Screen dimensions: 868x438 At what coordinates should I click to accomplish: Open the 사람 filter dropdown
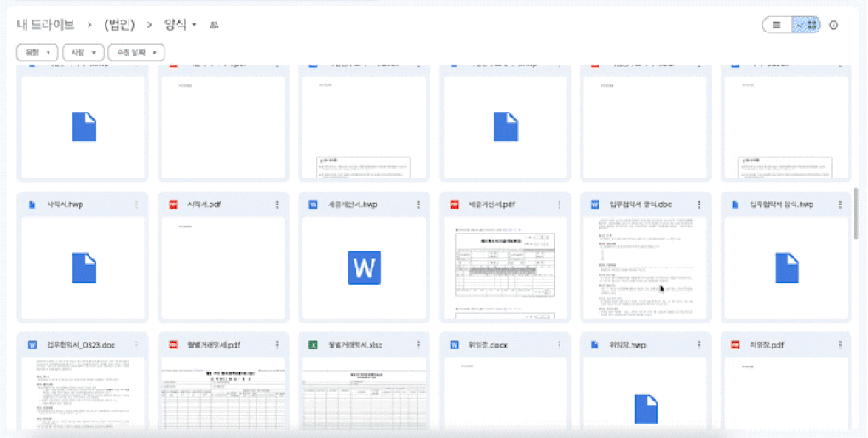(83, 53)
